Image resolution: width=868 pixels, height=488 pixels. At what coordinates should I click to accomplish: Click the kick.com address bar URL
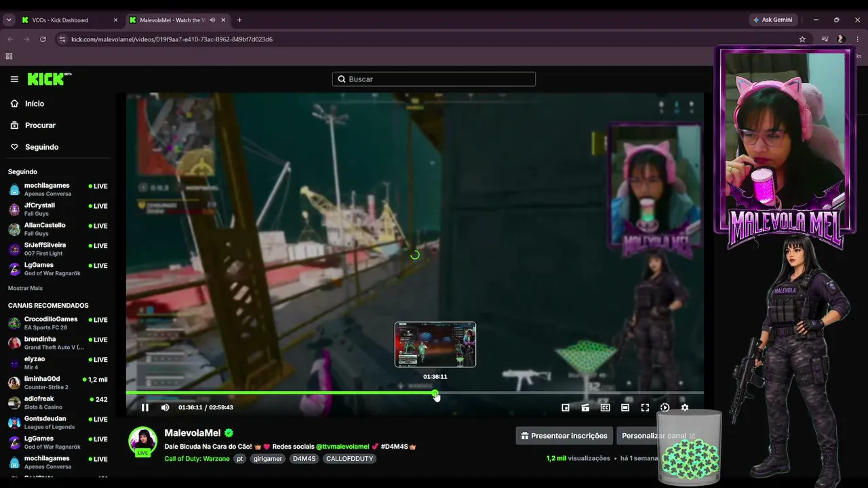pyautogui.click(x=172, y=39)
